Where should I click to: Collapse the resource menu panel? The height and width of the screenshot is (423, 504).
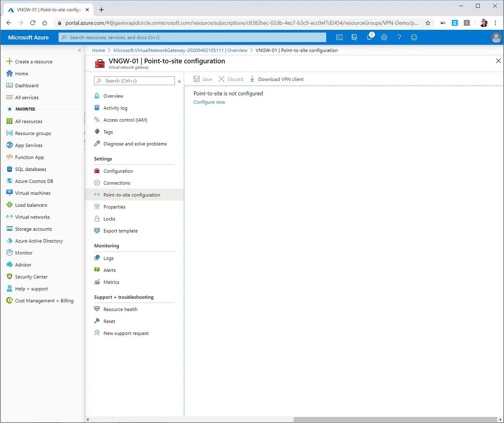click(x=179, y=81)
